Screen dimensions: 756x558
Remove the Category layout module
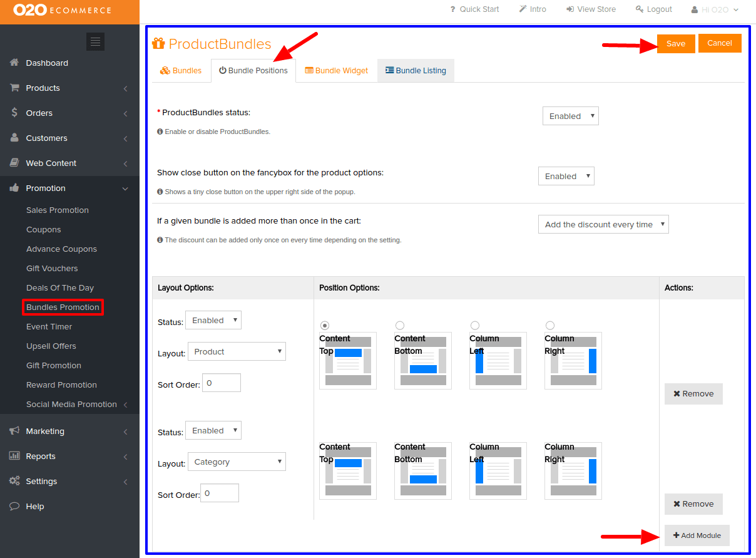(x=693, y=504)
